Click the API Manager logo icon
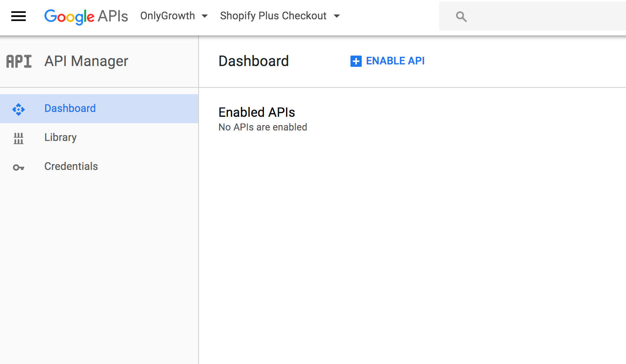This screenshot has width=626, height=364. click(x=19, y=62)
